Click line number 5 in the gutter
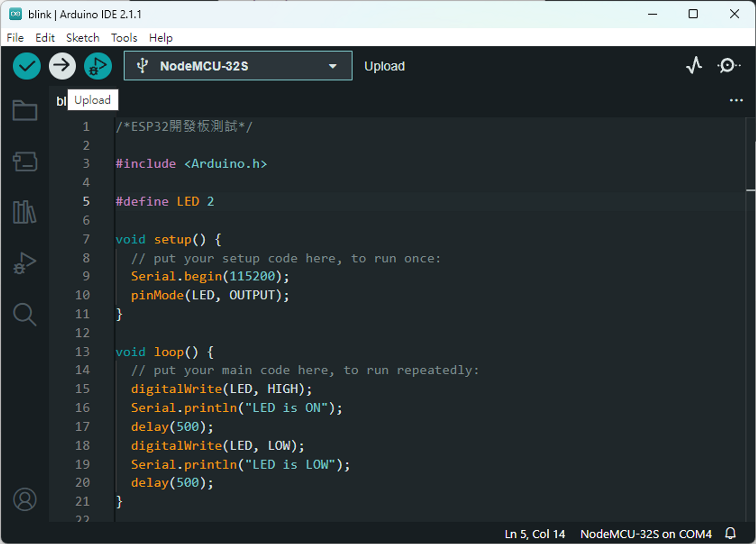The height and width of the screenshot is (544, 756). click(x=86, y=201)
